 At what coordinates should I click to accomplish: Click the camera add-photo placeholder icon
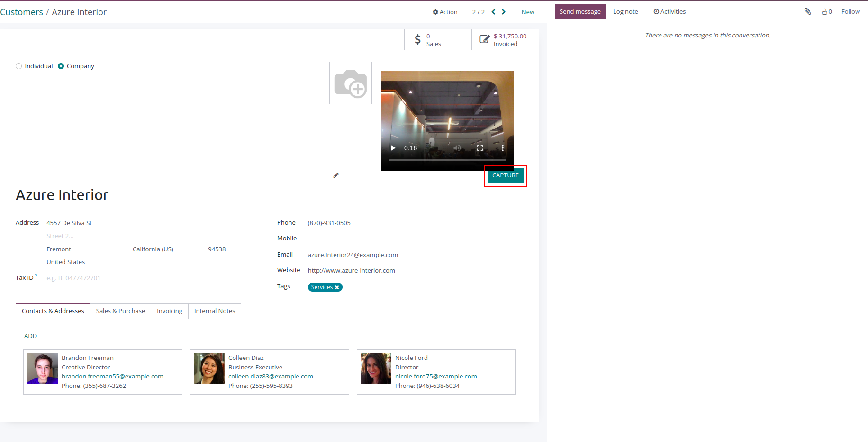tap(351, 83)
